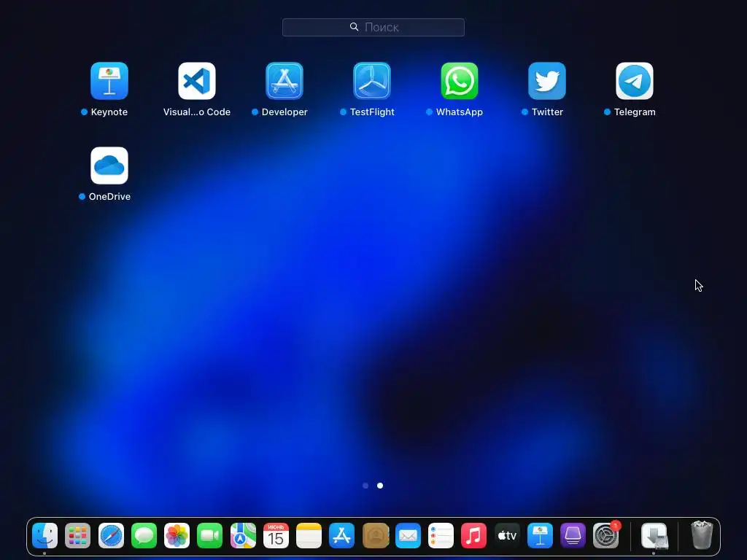Launch the App Store from the Dock

pos(341,536)
